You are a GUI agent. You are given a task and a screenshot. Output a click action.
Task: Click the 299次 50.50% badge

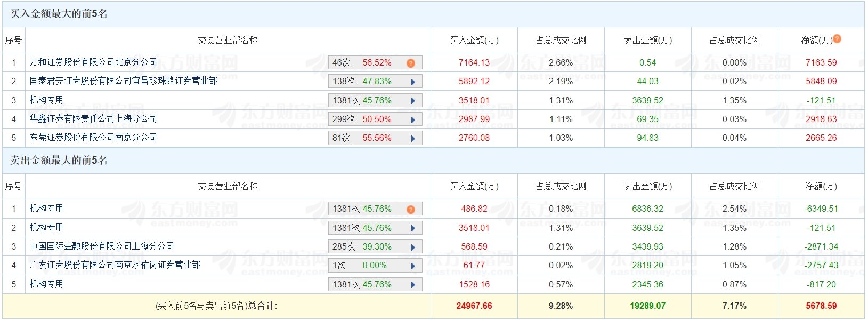tap(375, 119)
